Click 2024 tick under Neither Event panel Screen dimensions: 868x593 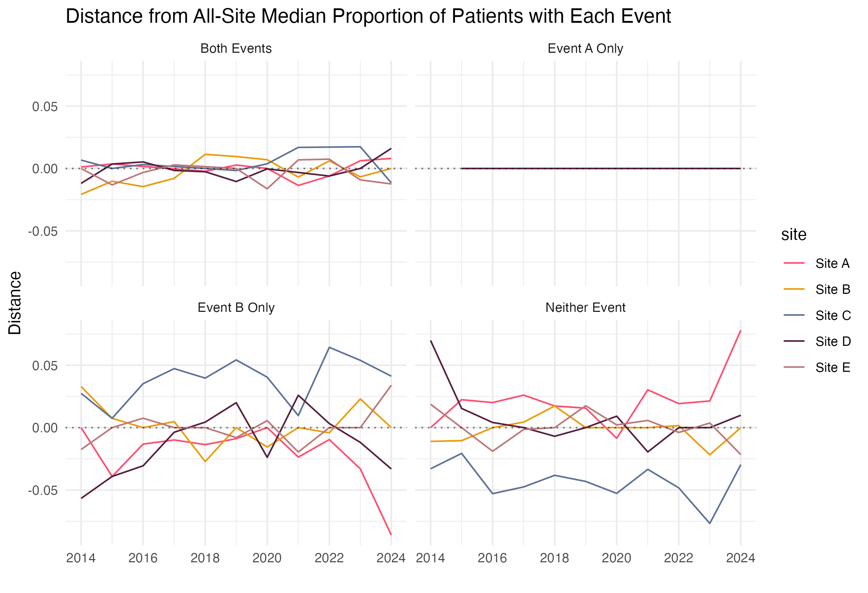(741, 558)
